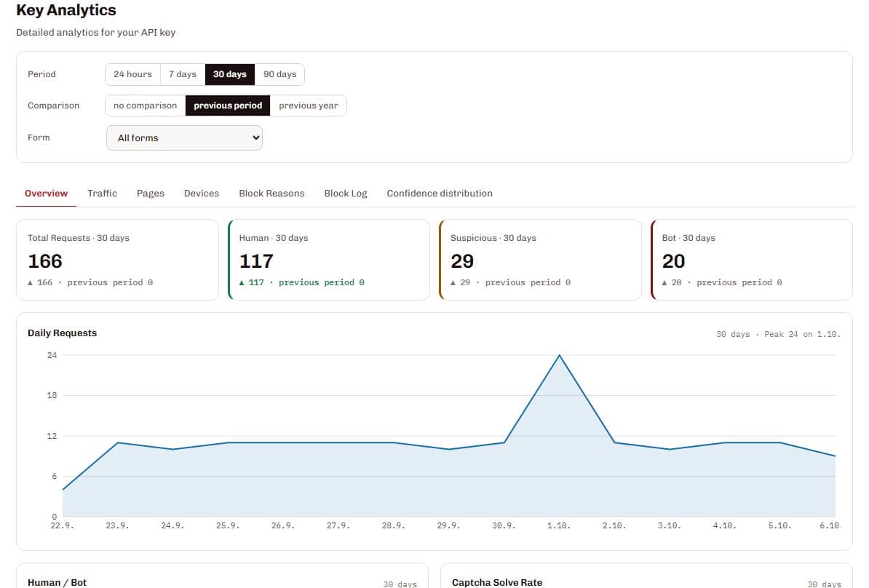Select the 24 hours period
The width and height of the screenshot is (869, 588).
(132, 74)
